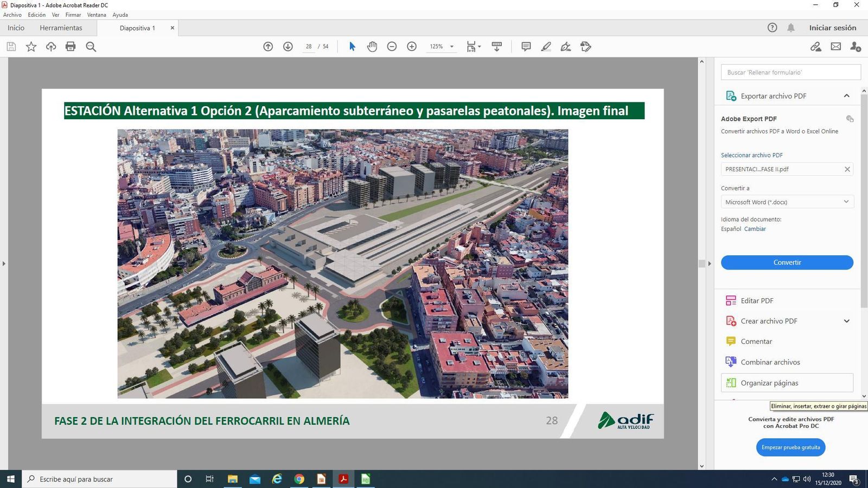Activate the arrow selection tool
This screenshot has height=488, width=868.
click(x=352, y=47)
